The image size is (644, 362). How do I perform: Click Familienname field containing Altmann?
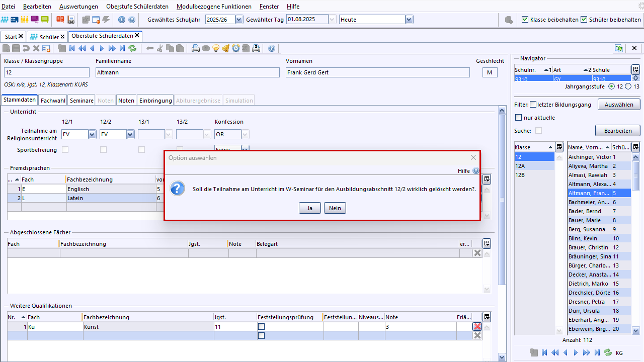coord(187,72)
